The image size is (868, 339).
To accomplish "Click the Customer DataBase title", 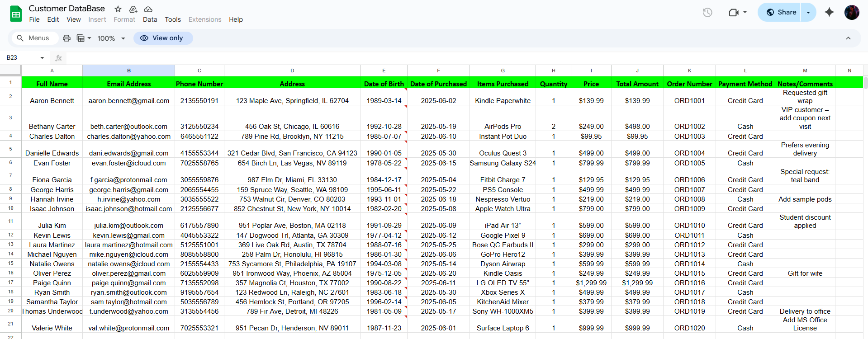I will tap(67, 8).
